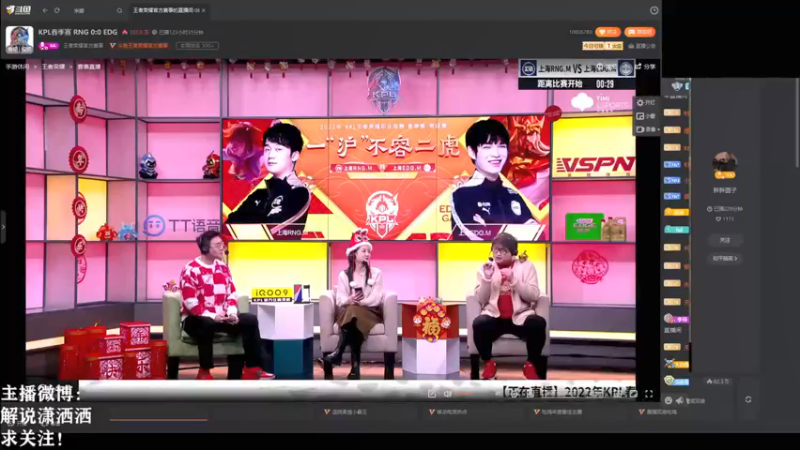Close the KPL live room tab
800x450 pixels.
tap(204, 10)
